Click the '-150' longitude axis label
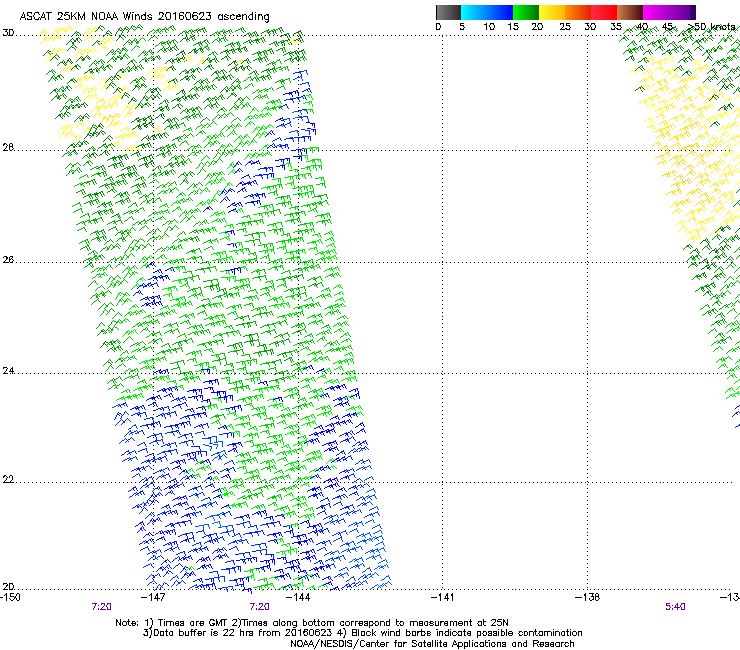The width and height of the screenshot is (740, 650). click(x=10, y=597)
